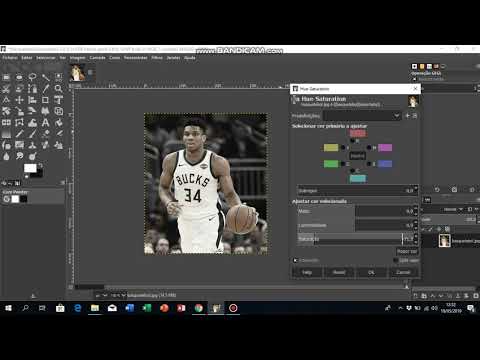Select the Rectangle Select tool
The width and height of the screenshot is (480, 360).
[6, 78]
